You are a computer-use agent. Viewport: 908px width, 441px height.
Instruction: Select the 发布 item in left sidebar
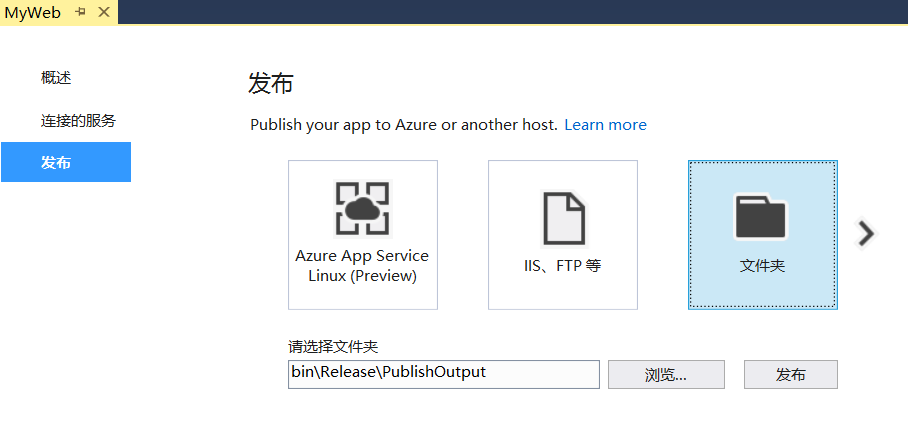tap(56, 163)
